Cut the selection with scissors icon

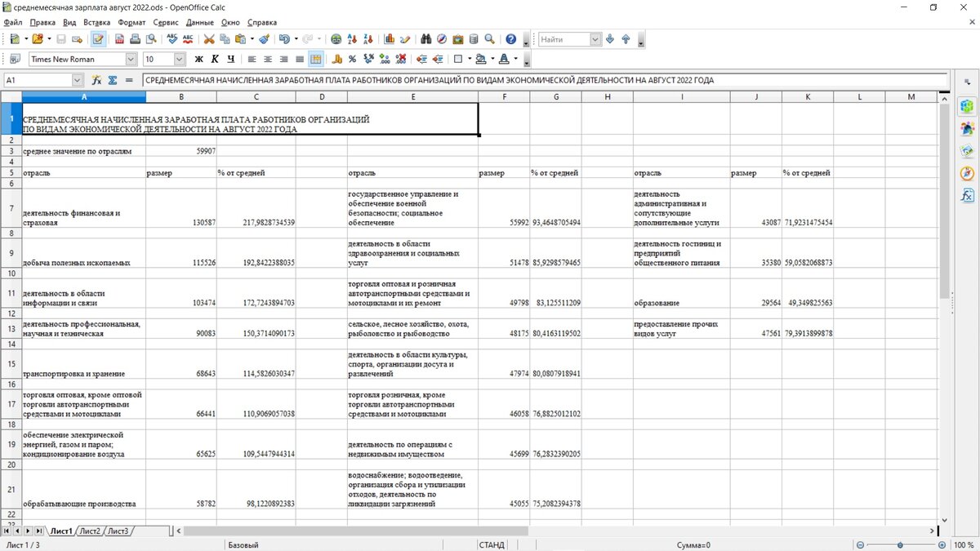[209, 39]
